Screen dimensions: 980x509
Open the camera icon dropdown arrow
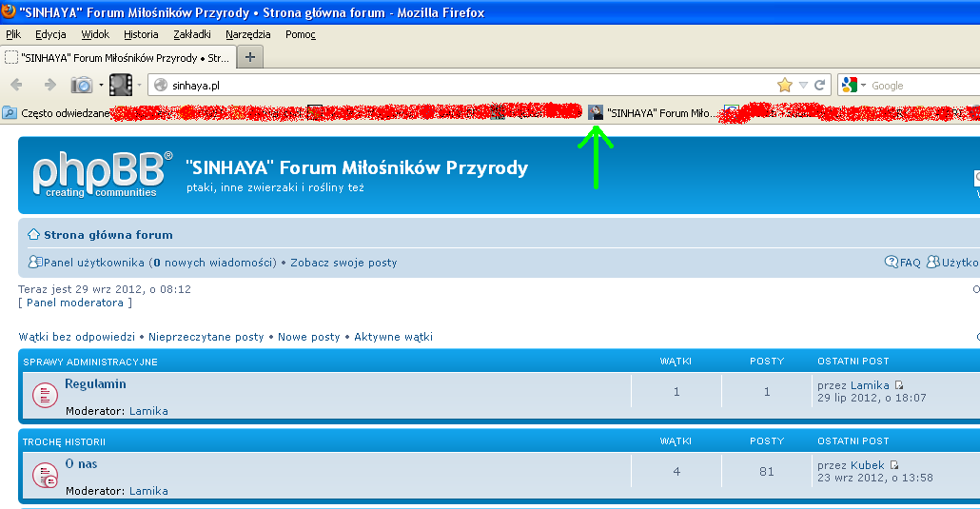(101, 85)
